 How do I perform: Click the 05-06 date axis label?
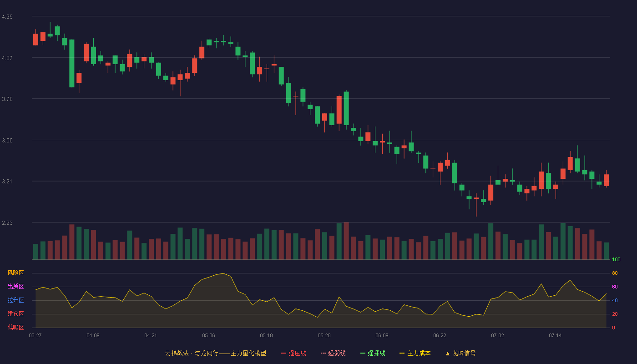(x=208, y=335)
